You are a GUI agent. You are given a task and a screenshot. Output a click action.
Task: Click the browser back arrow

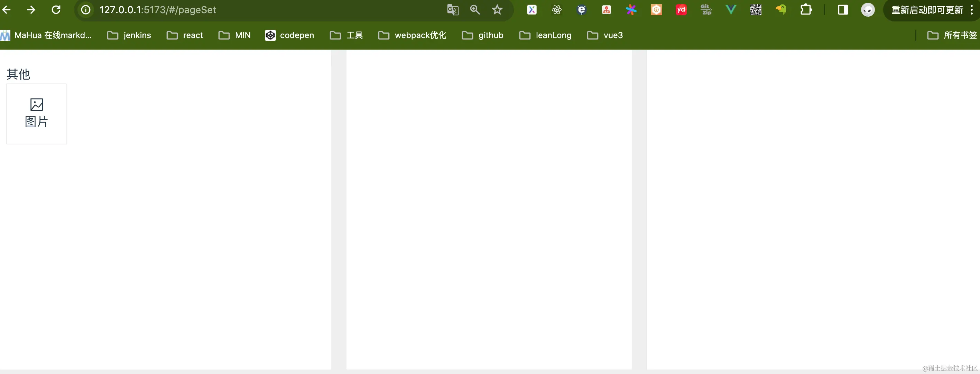pos(7,10)
